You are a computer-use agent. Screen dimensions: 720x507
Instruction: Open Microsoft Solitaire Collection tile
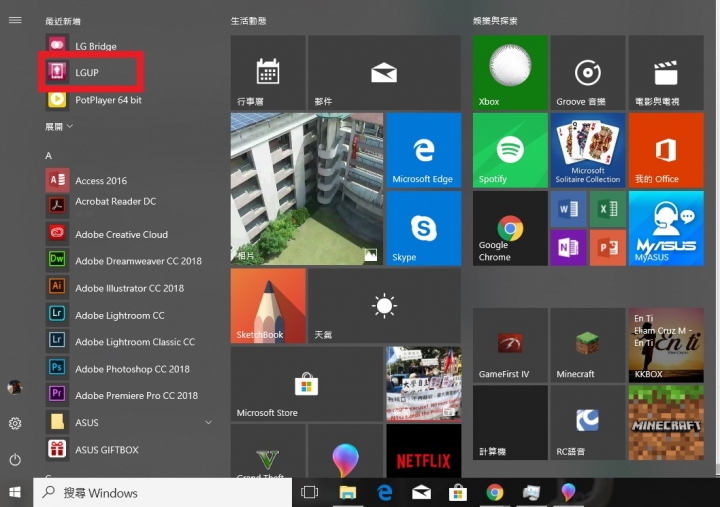588,150
